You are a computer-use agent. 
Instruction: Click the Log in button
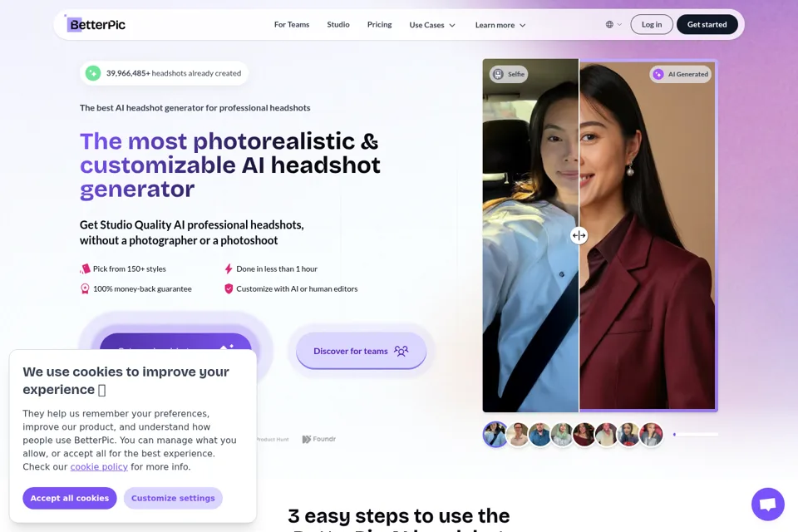652,24
